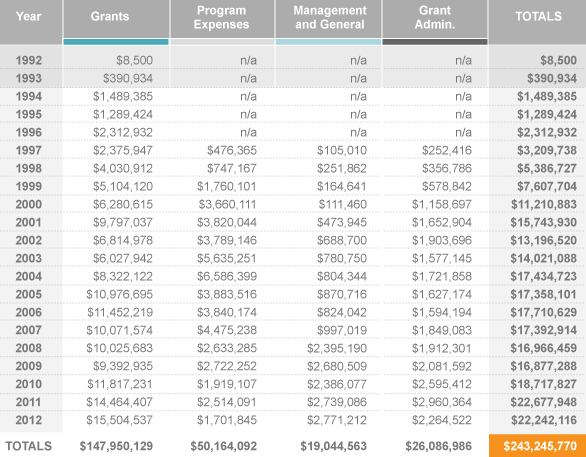The image size is (586, 457).
Task: Click the dark gray bar under Grant Admin.
Action: pyautogui.click(x=435, y=42)
